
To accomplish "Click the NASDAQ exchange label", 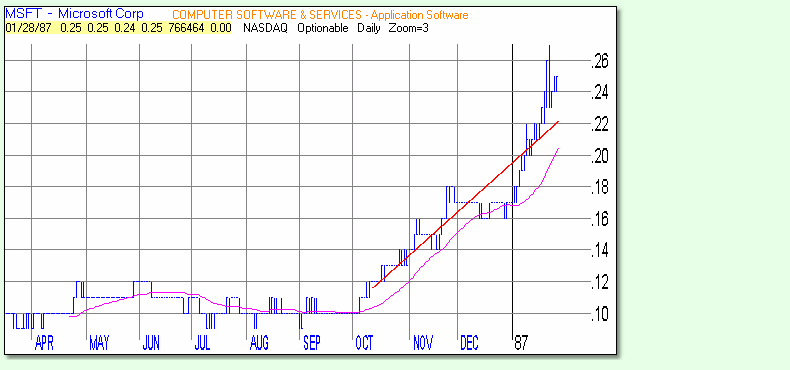I will (x=265, y=28).
